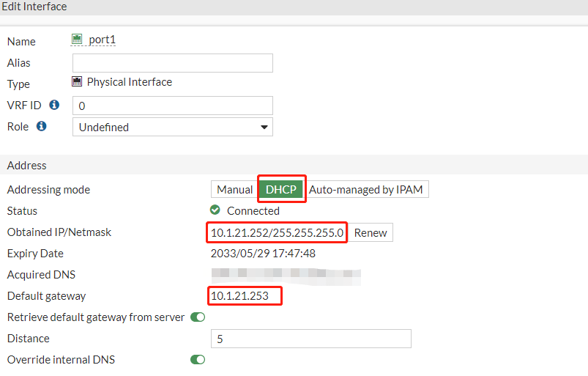Click the port1 interface icon
The height and width of the screenshot is (376, 588).
[x=77, y=40]
